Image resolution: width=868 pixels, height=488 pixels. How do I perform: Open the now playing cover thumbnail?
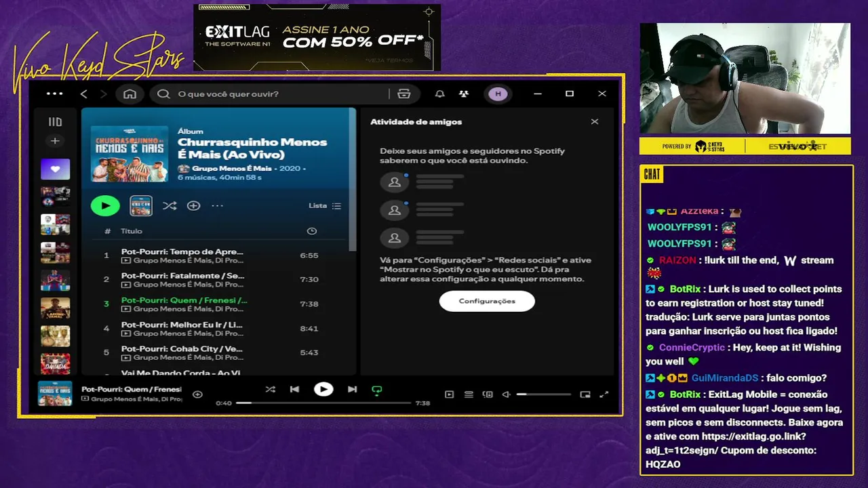[55, 394]
